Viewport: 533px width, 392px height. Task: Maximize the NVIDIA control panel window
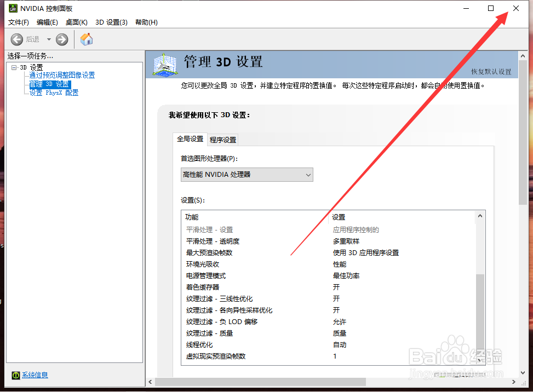[491, 8]
